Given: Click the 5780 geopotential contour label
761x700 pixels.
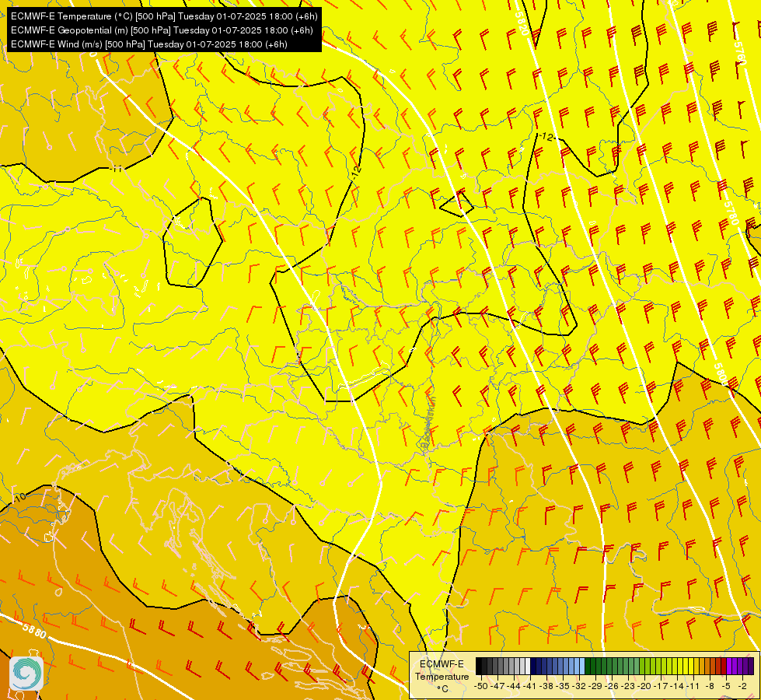Looking at the screenshot, I should pos(731,212).
